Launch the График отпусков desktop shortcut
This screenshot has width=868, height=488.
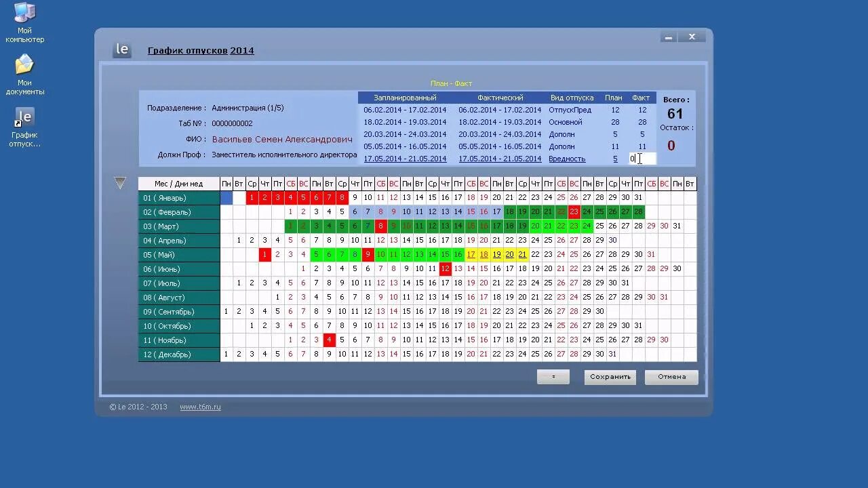[x=24, y=127]
